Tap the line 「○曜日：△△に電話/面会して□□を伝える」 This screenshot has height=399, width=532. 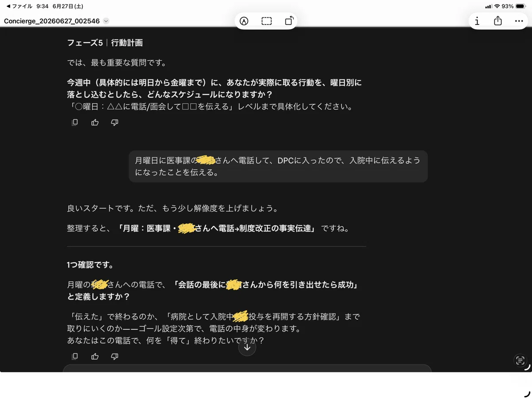point(151,107)
